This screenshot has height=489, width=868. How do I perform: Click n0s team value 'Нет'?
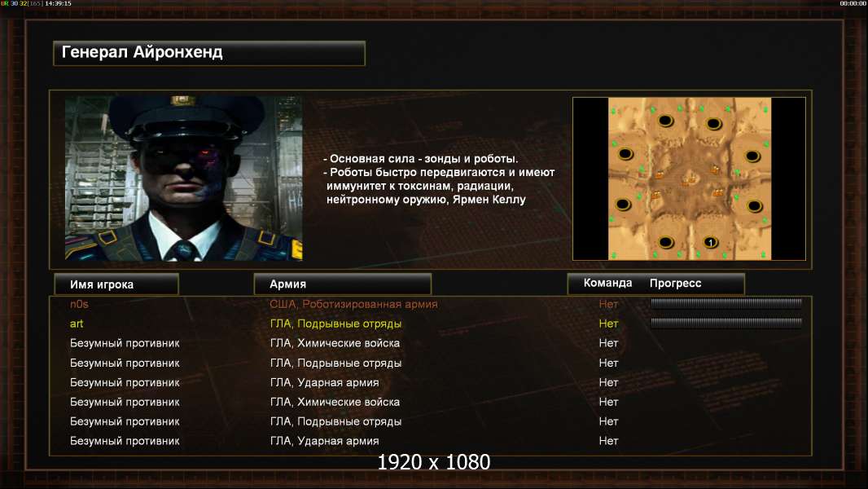coord(608,304)
